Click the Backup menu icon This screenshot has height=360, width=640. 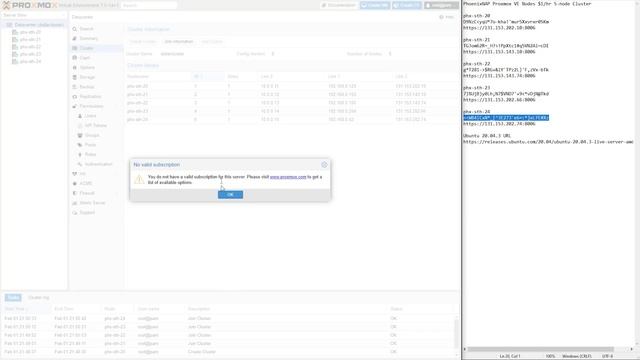click(75, 87)
